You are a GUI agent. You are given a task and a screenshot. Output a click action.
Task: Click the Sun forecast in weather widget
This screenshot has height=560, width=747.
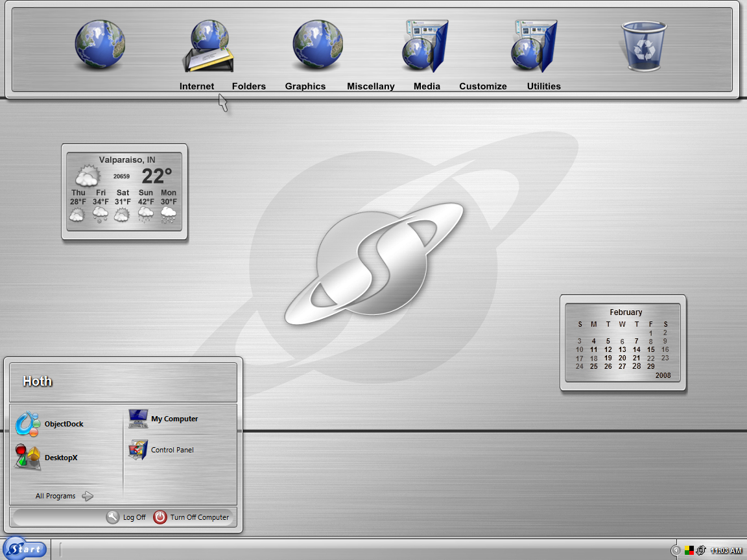click(x=146, y=205)
